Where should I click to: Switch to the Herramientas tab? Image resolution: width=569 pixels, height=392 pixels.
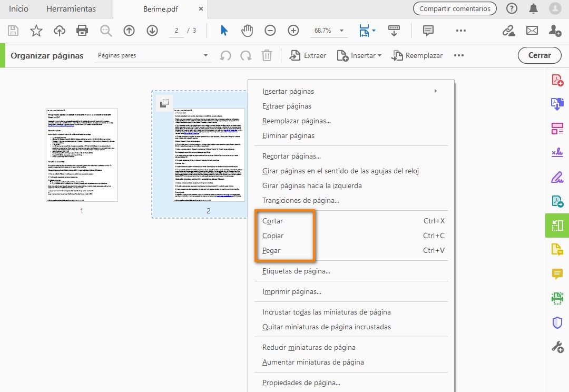71,9
